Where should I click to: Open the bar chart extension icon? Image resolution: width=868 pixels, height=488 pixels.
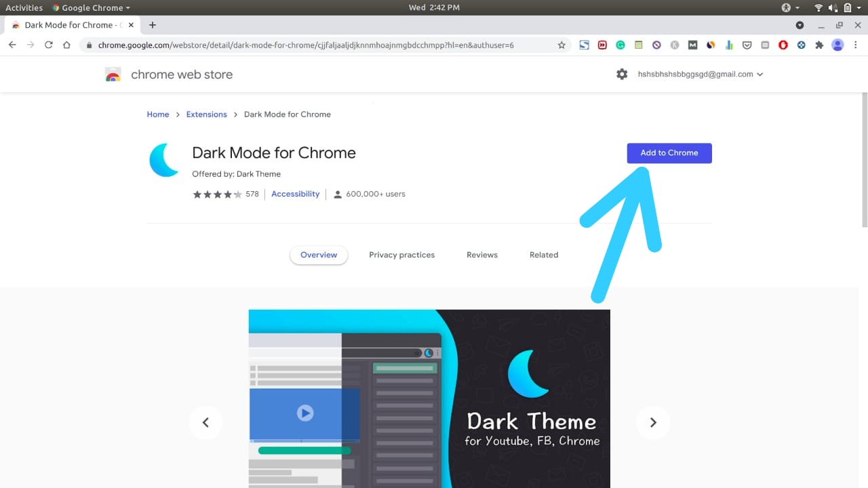click(729, 45)
